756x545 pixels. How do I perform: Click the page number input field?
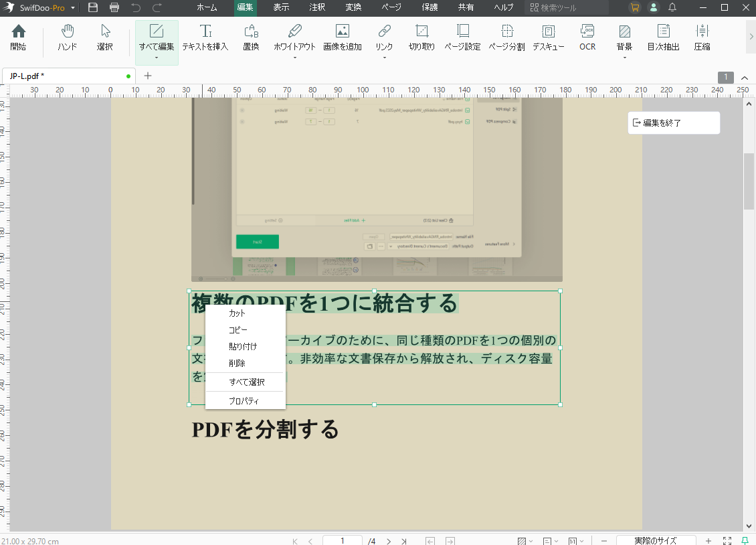(x=342, y=540)
